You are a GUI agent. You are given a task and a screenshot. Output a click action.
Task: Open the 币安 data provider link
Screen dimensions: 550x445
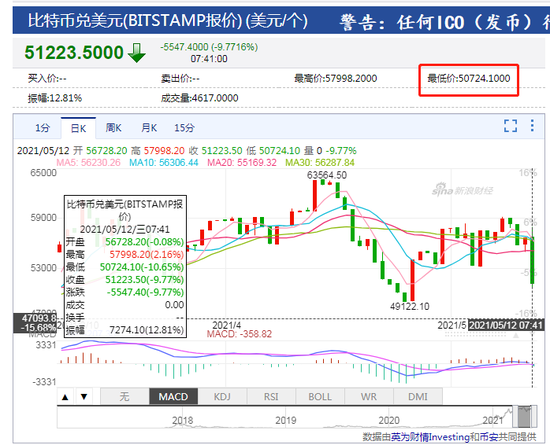(x=489, y=437)
